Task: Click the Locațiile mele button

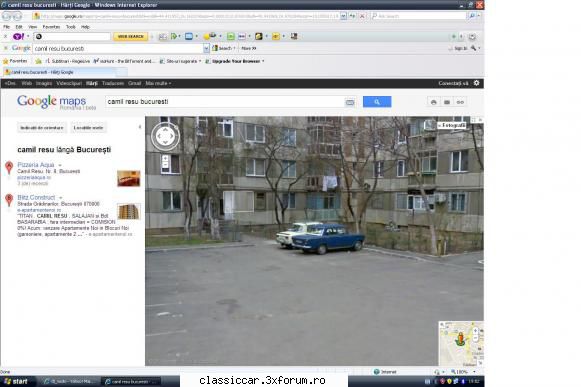Action: [88, 128]
